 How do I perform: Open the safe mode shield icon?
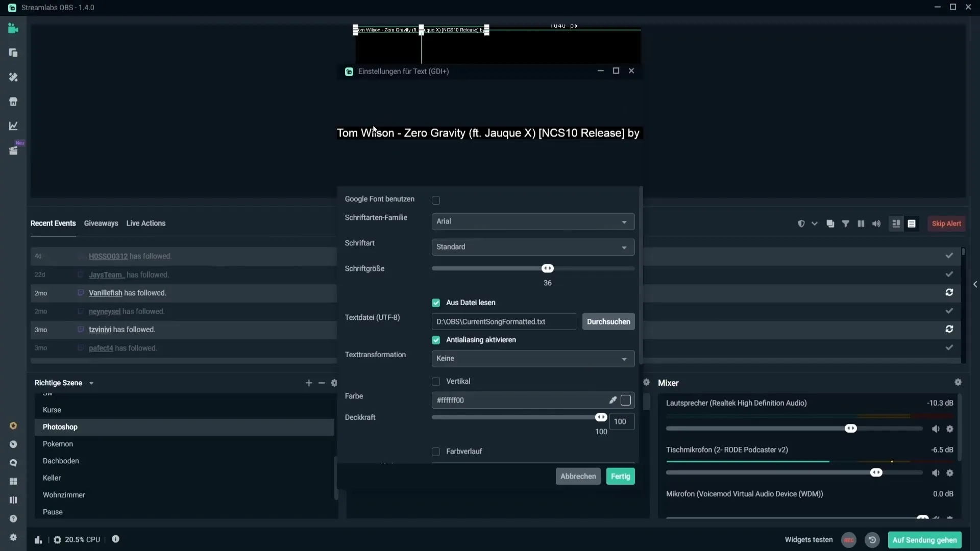pos(801,224)
